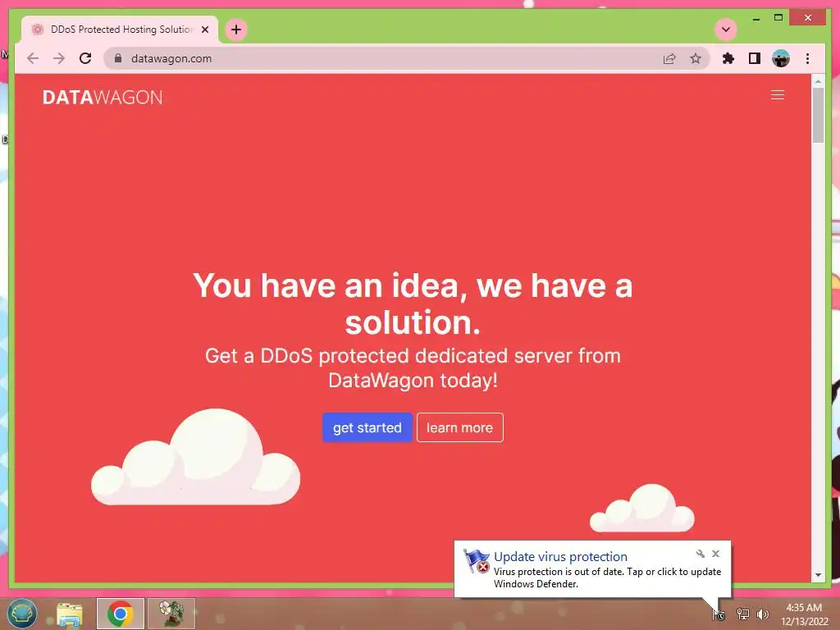Share this page icon in address bar

coord(669,58)
